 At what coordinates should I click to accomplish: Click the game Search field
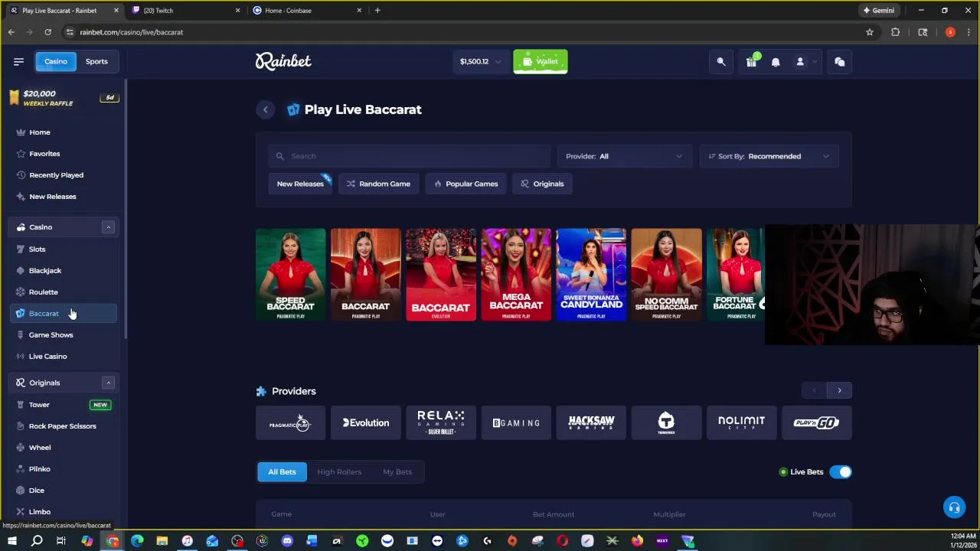point(410,156)
